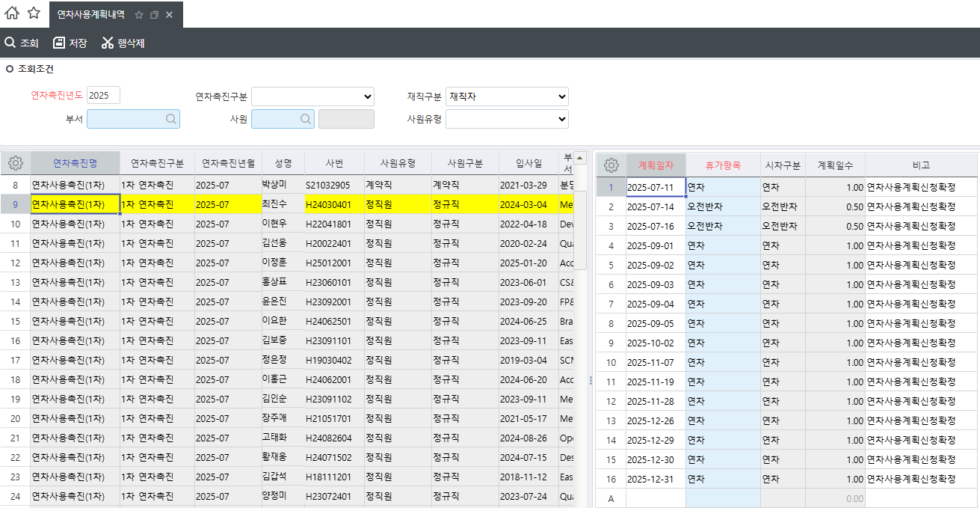Click the 비고 column header
Screen dimensions: 980x508
click(x=921, y=165)
